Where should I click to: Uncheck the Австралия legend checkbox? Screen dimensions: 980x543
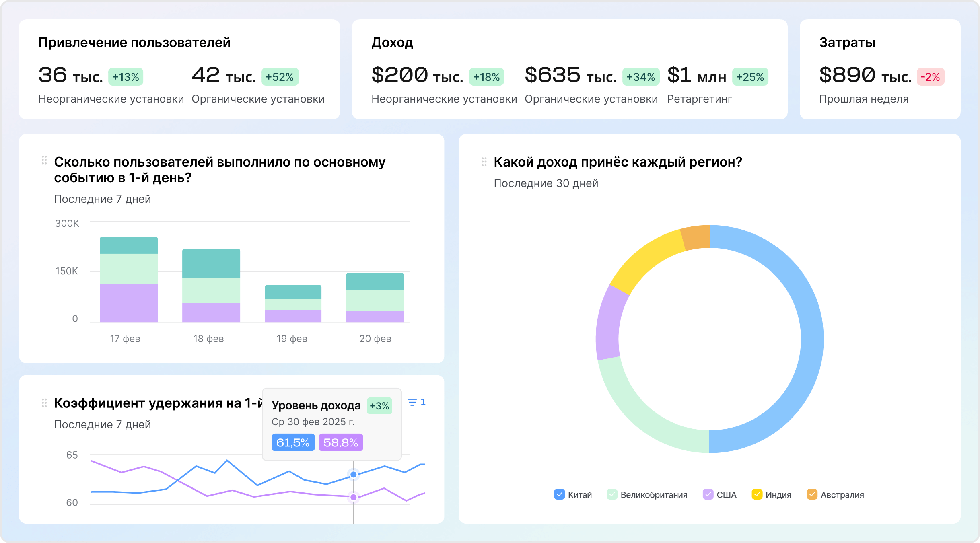click(x=812, y=494)
